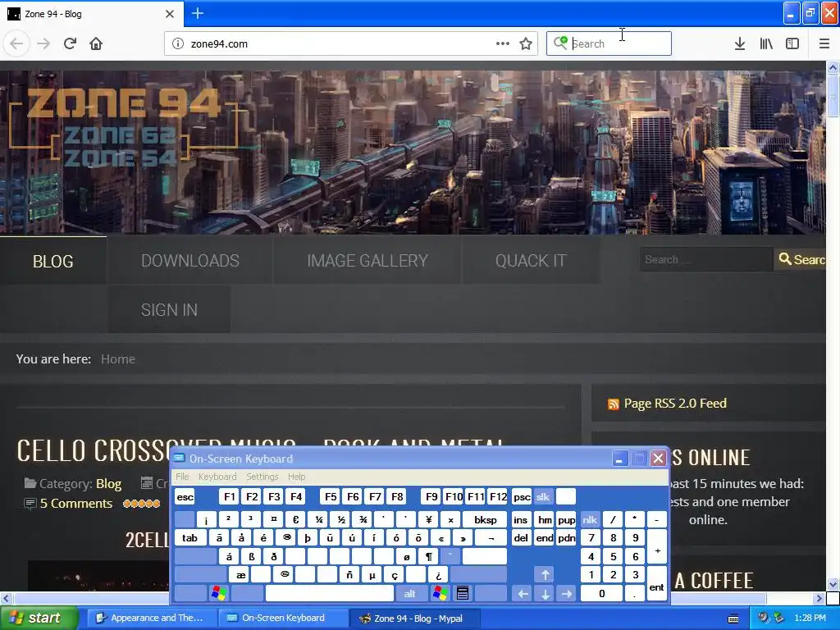Reload the page in the browser toolbar
Screen dimensions: 840x630
[x=70, y=43]
